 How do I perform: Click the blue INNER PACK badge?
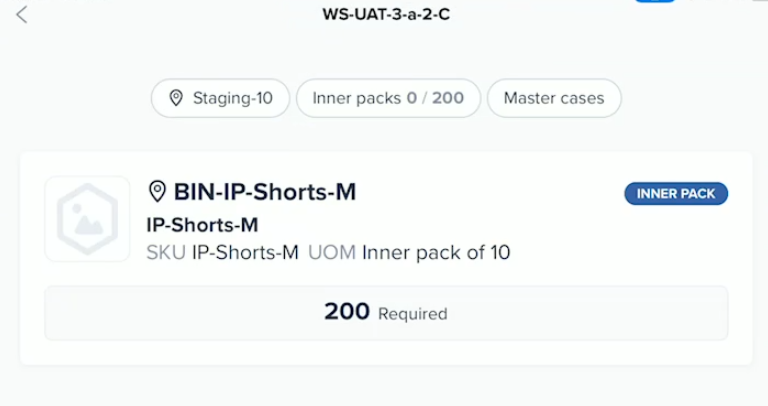pos(676,193)
